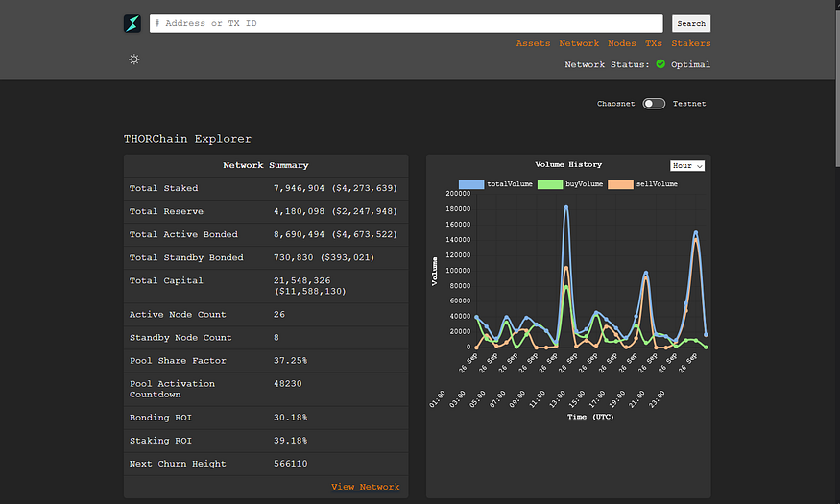Toggle sellVolume orange legend swatch
The width and height of the screenshot is (840, 504).
621,184
